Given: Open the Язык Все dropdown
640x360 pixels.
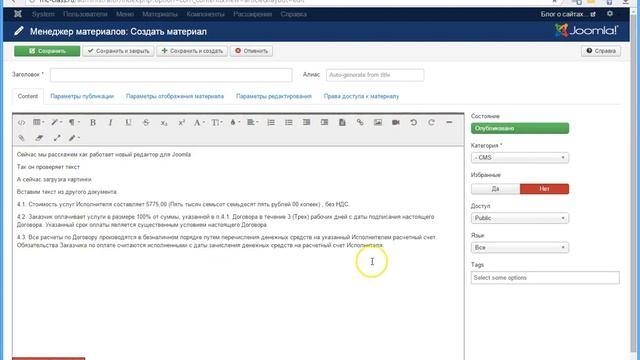Looking at the screenshot, I should pyautogui.click(x=520, y=247).
